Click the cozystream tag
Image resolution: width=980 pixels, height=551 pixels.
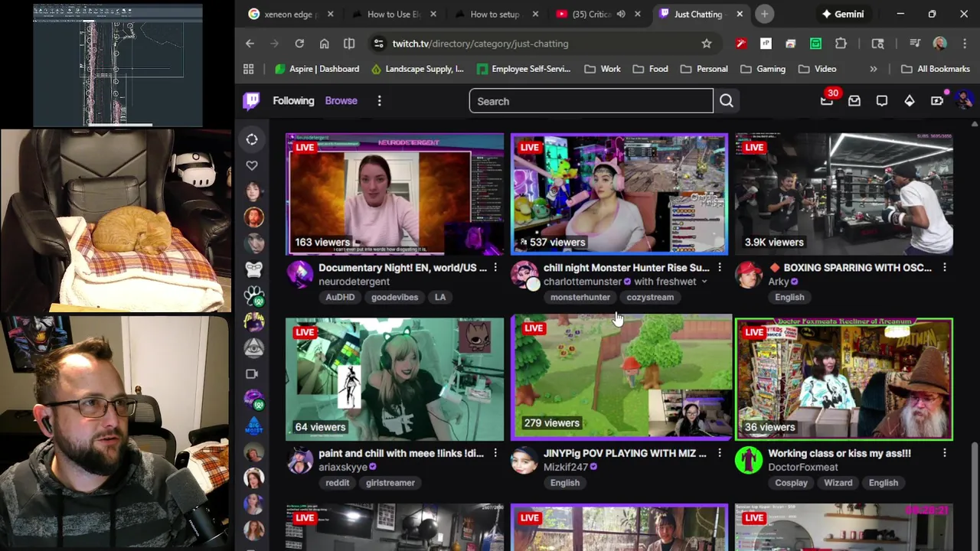650,297
